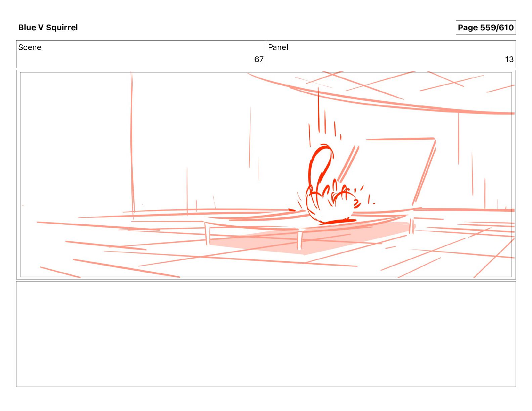This screenshot has width=532, height=411.
Task: Click the 'Page 559/610' page indicator
Action: pyautogui.click(x=486, y=28)
